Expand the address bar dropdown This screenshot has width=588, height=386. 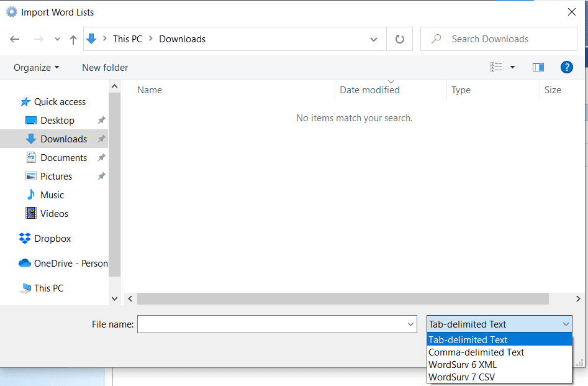click(374, 39)
